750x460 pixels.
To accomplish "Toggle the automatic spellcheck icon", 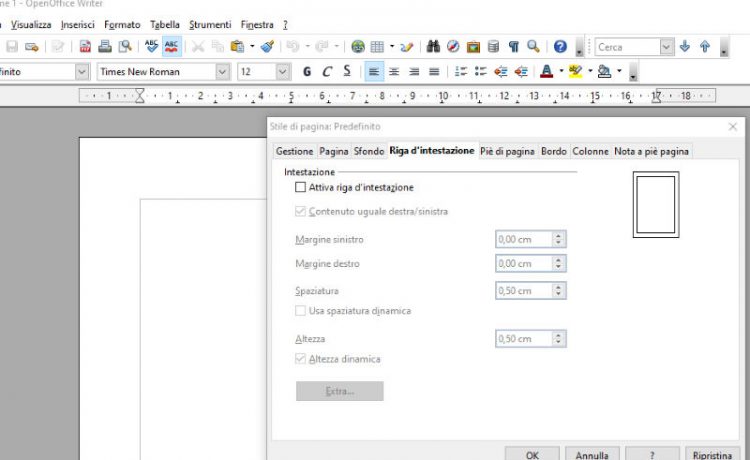I will point(172,47).
